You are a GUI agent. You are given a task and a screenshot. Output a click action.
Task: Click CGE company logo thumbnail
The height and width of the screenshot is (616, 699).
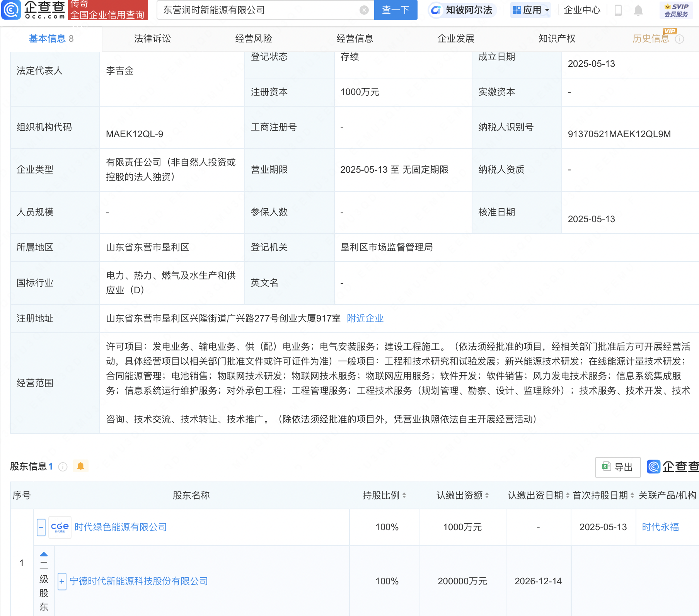tap(60, 527)
